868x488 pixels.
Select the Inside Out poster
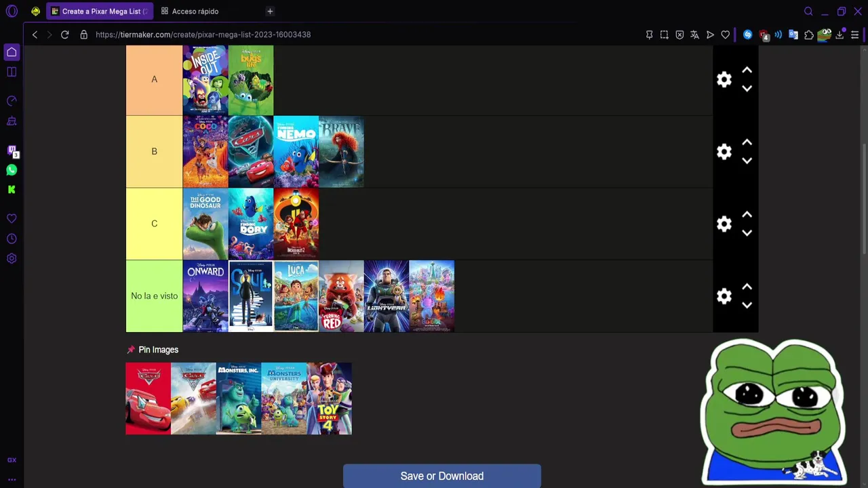click(x=205, y=80)
